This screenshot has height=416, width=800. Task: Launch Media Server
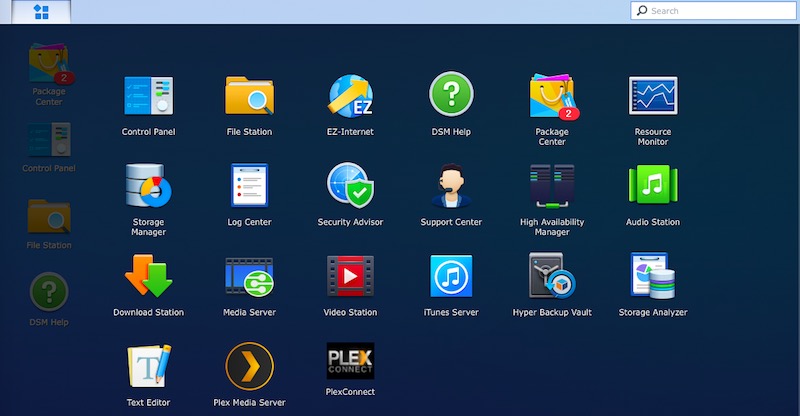click(249, 277)
